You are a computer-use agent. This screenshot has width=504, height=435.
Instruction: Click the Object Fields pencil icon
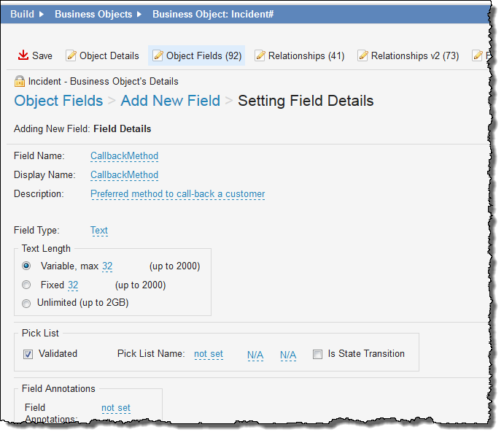tap(158, 55)
